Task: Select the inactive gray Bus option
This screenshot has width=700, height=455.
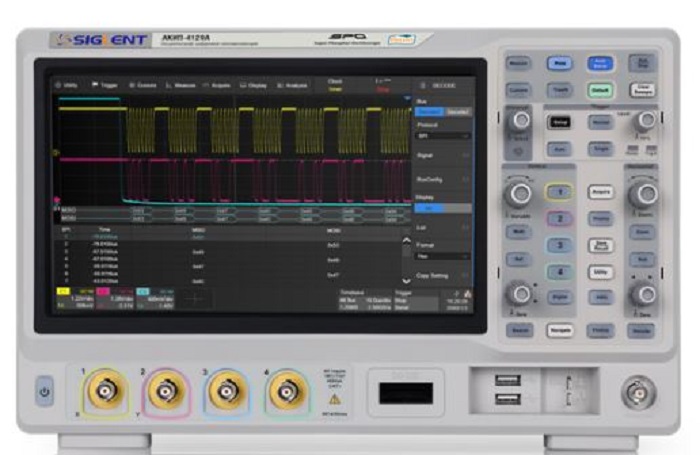Action: 458,112
